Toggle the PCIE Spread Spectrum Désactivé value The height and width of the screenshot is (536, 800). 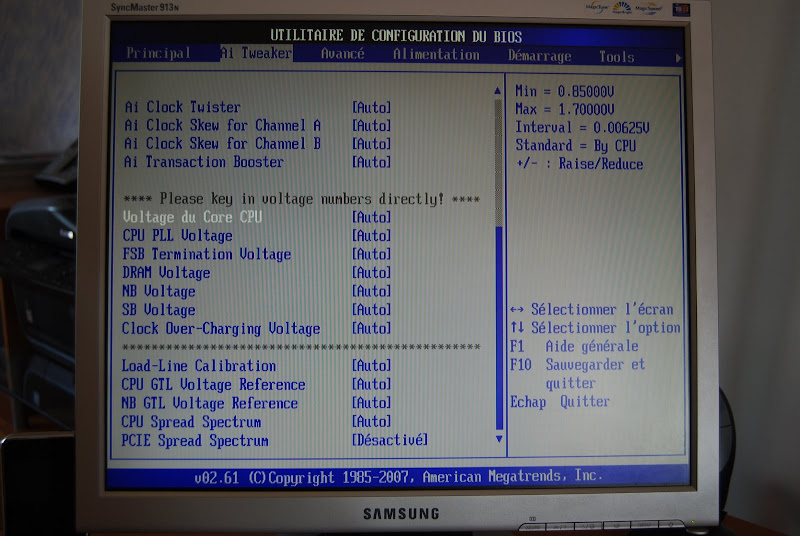tap(389, 440)
